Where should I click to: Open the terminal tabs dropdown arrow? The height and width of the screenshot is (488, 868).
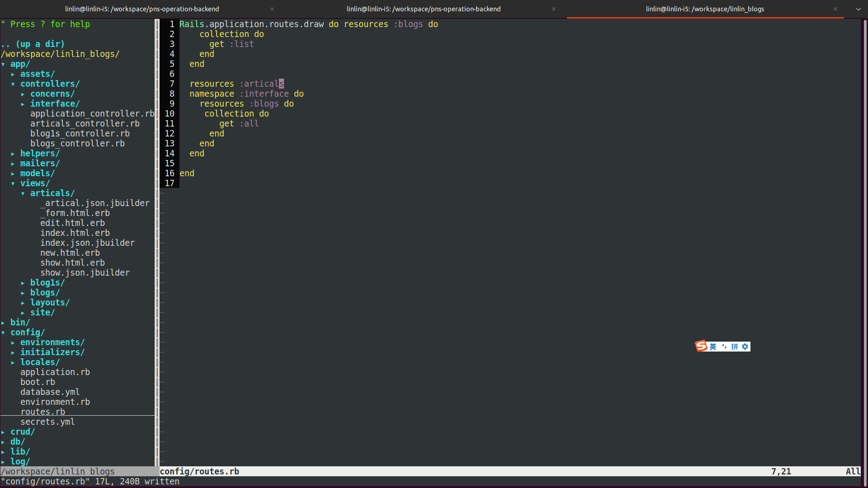click(858, 9)
